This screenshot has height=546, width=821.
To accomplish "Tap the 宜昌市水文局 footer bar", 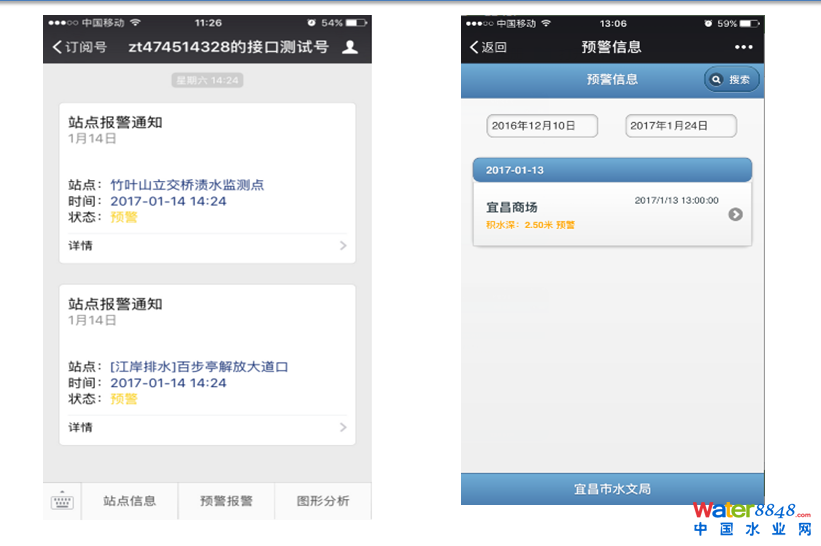I will (612, 489).
